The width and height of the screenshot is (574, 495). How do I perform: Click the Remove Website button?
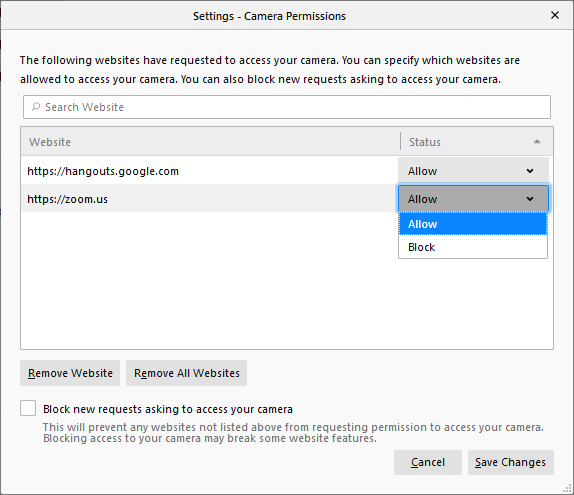tap(70, 373)
